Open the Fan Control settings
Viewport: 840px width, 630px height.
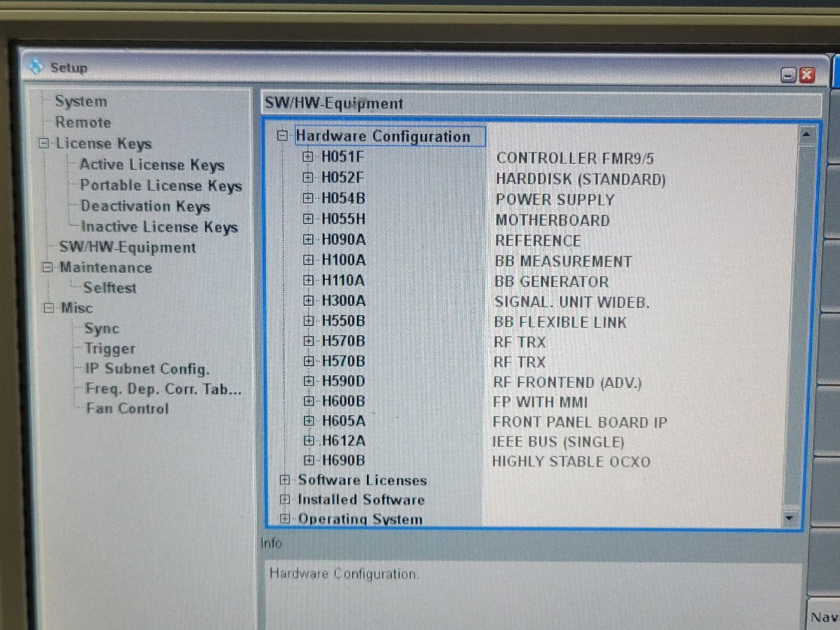pyautogui.click(x=127, y=409)
